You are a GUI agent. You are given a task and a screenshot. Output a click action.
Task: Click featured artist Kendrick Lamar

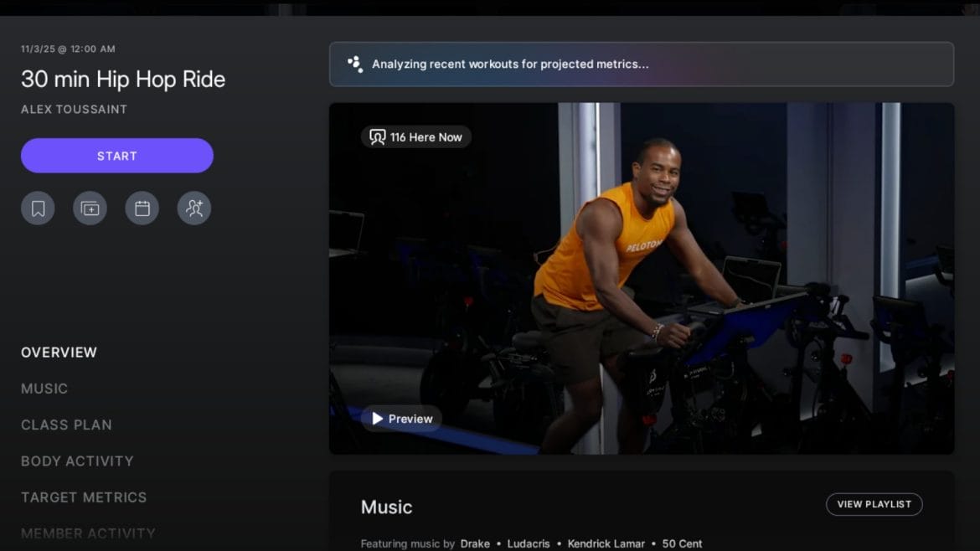(606, 543)
